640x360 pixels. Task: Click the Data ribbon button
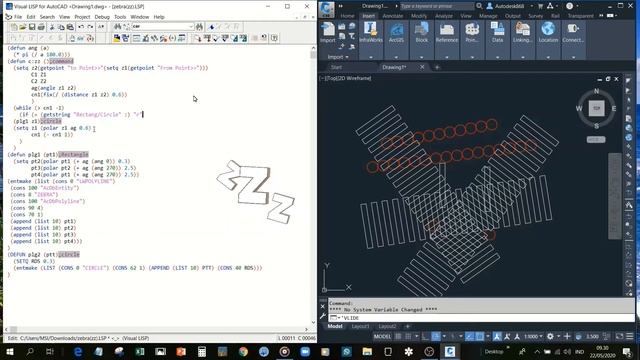(497, 33)
